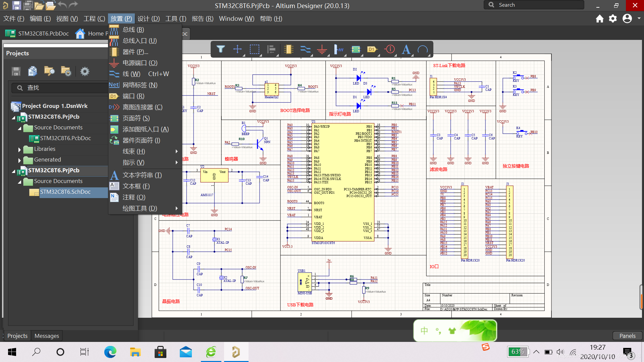This screenshot has width=644, height=362.
Task: Choose 文本字符串 (T) menu entry
Action: [x=145, y=175]
